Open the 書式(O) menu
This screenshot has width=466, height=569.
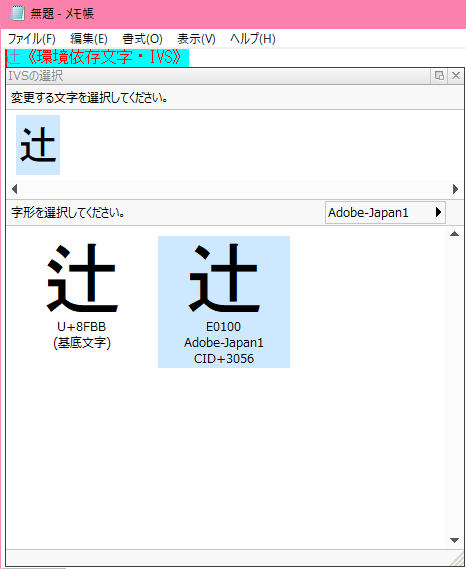click(142, 38)
